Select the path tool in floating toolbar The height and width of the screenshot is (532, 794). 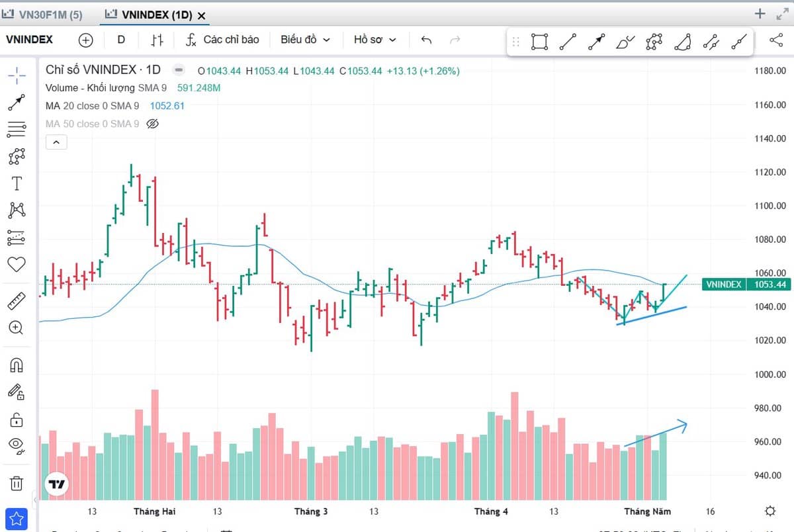654,42
